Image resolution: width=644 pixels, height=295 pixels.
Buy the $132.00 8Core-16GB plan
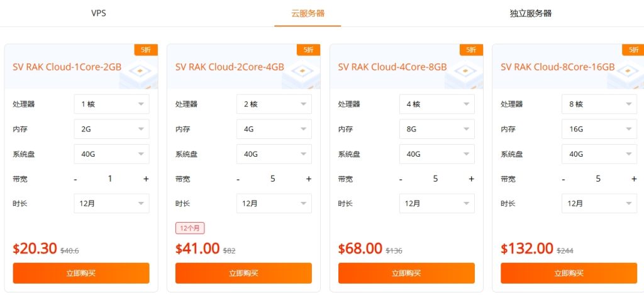coord(569,273)
